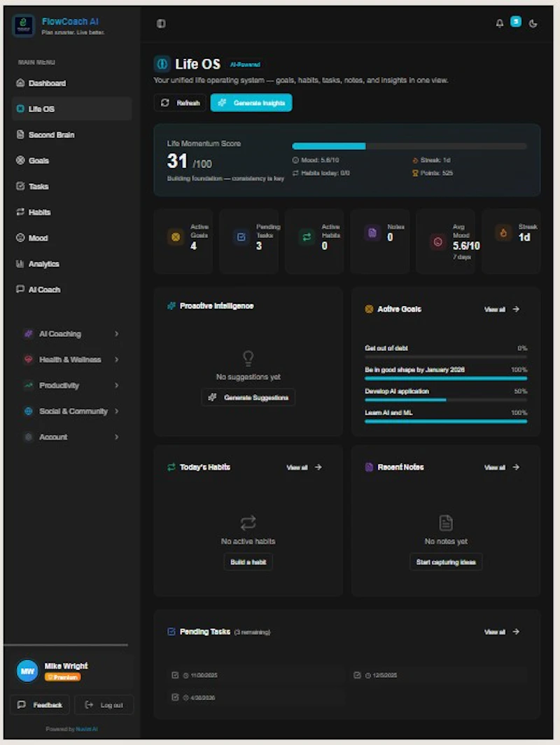Click the Life Momentum Score progress bar

(409, 146)
